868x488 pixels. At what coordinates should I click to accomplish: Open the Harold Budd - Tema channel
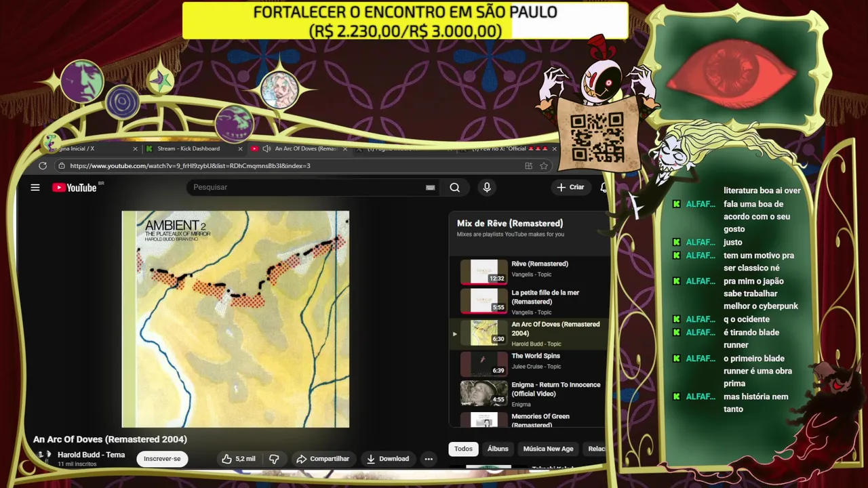(x=91, y=455)
